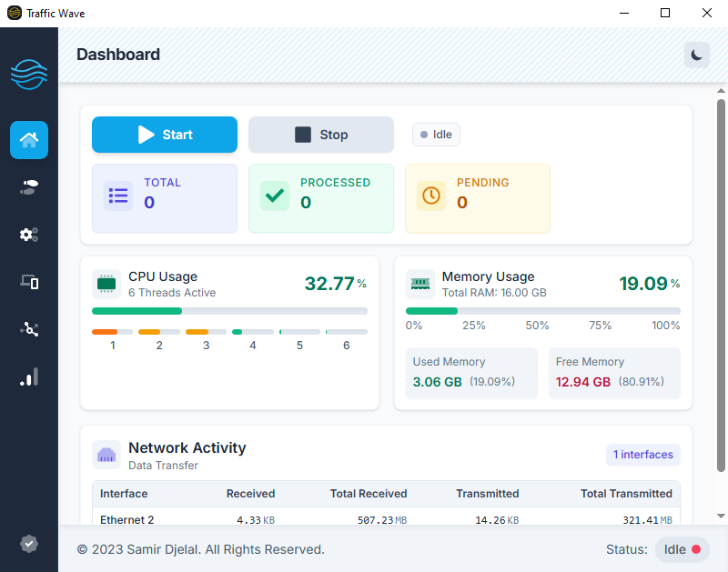Image resolution: width=728 pixels, height=572 pixels.
Task: Click "Total RAM: 16.00 GB" label
Action: [494, 293]
